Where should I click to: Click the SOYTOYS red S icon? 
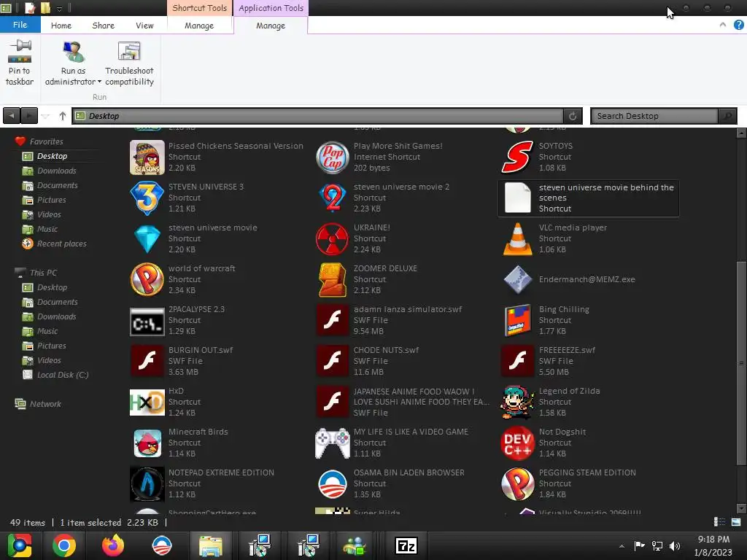[x=517, y=157]
